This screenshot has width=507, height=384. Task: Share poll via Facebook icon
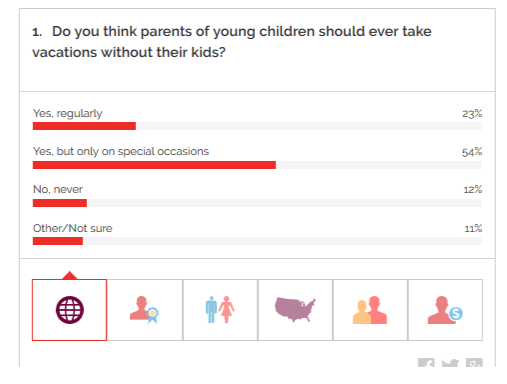tap(426, 363)
